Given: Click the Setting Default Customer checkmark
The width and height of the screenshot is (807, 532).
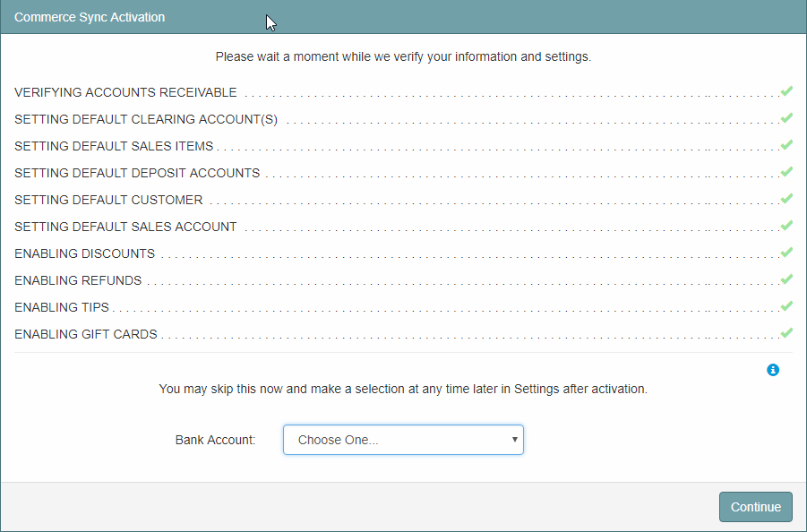Looking at the screenshot, I should [x=786, y=198].
